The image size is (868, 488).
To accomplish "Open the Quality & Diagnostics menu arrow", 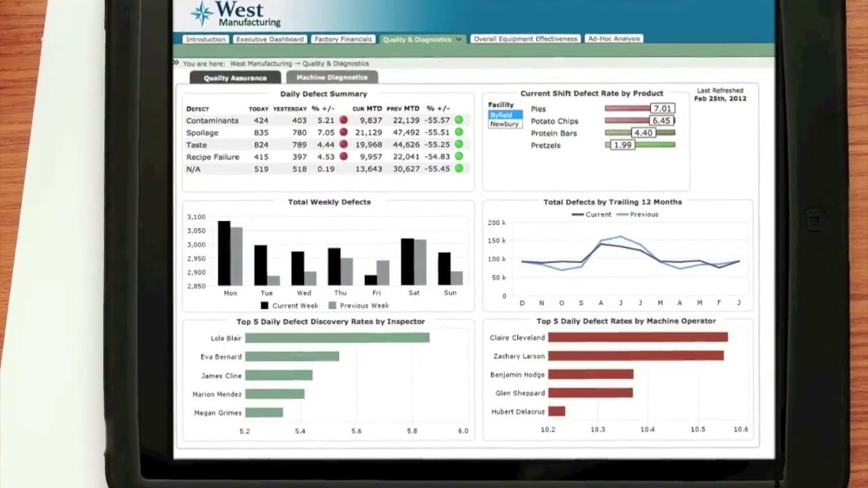I will tap(459, 39).
